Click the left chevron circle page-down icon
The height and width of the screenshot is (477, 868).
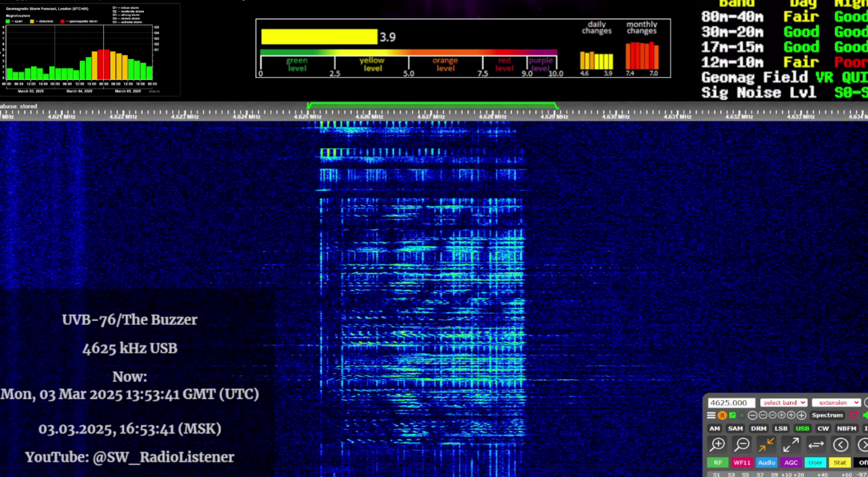[840, 445]
